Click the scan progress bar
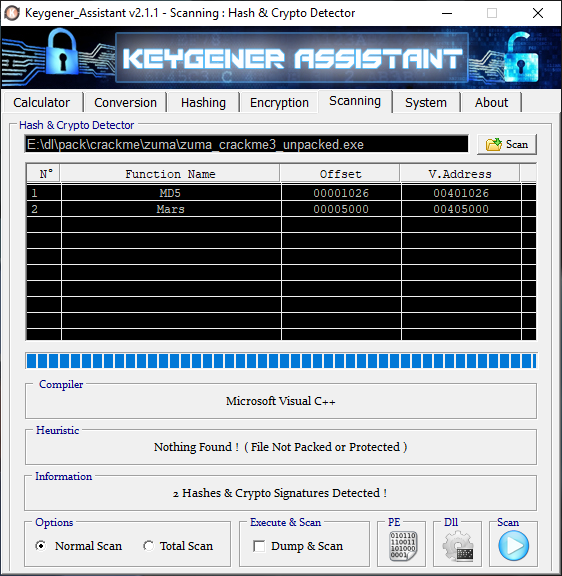This screenshot has height=576, width=562. coord(281,361)
